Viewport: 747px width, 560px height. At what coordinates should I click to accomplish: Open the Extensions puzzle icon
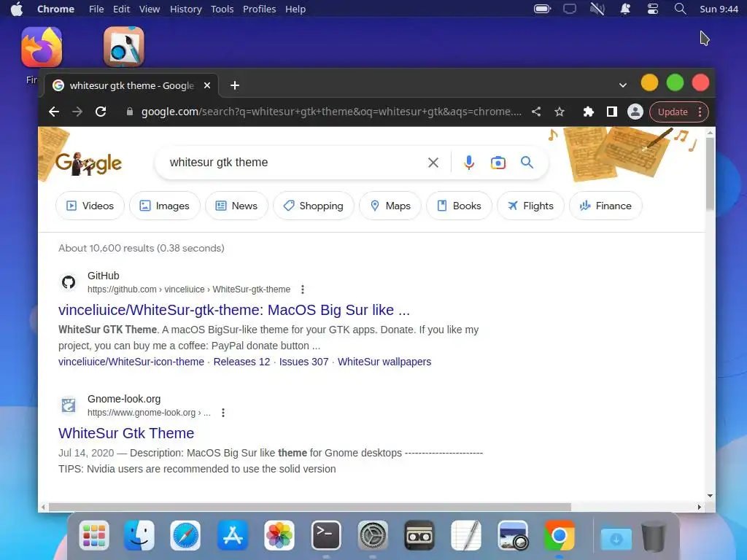589,112
